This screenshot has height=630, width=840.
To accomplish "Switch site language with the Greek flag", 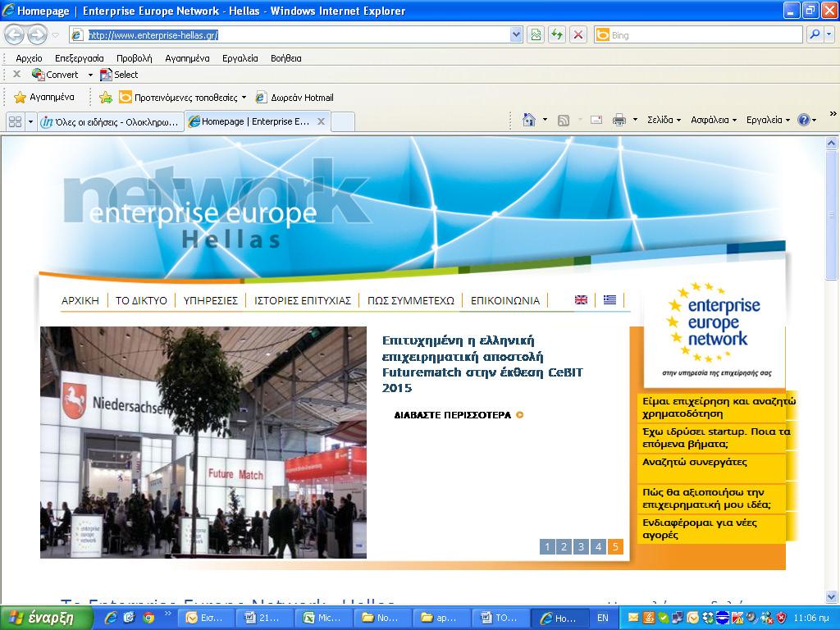I will point(609,300).
